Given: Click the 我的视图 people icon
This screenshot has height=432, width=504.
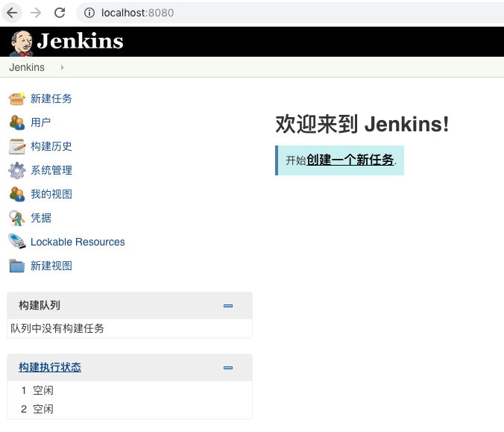Looking at the screenshot, I should (x=16, y=194).
